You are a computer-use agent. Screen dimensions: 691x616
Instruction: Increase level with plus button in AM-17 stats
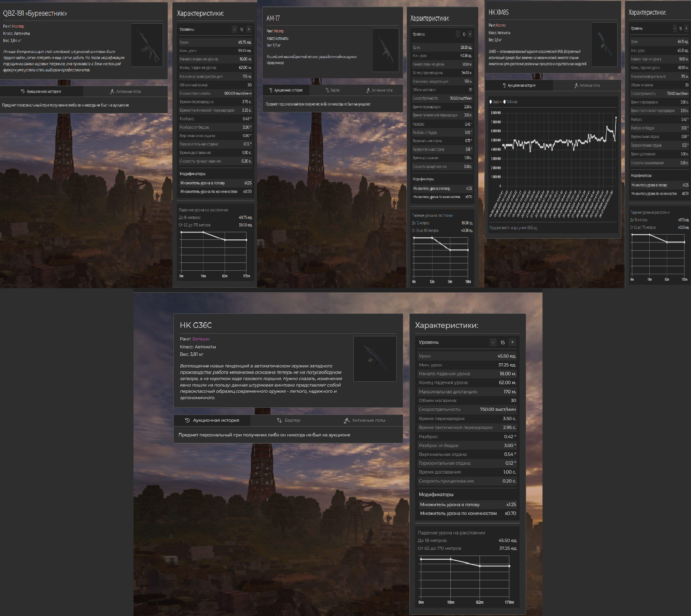tap(470, 34)
